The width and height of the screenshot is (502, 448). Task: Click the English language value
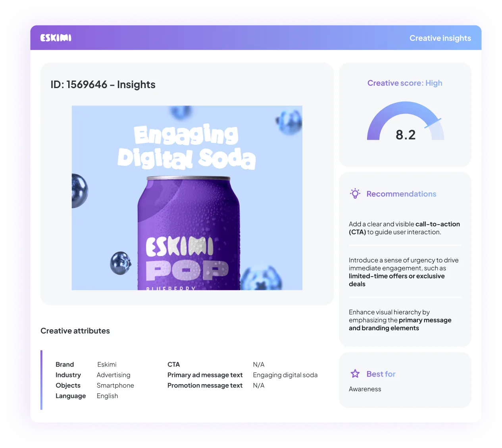(107, 396)
